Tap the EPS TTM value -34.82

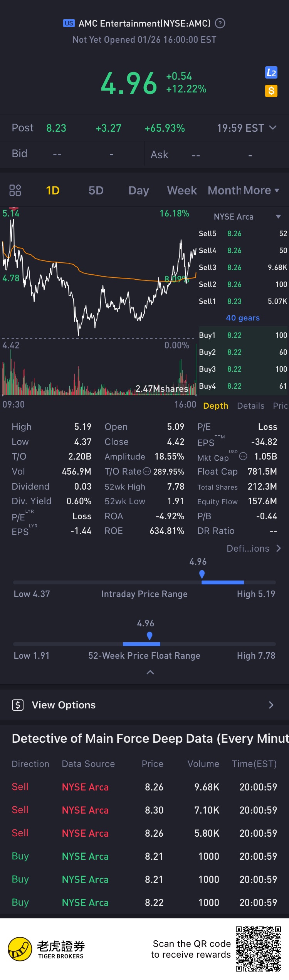(264, 442)
